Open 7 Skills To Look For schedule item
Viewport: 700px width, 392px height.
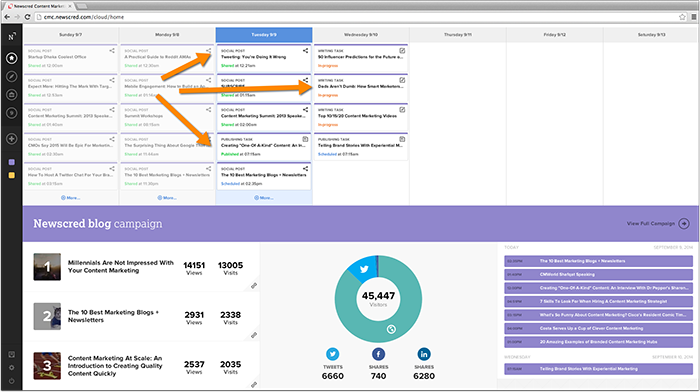point(598,301)
